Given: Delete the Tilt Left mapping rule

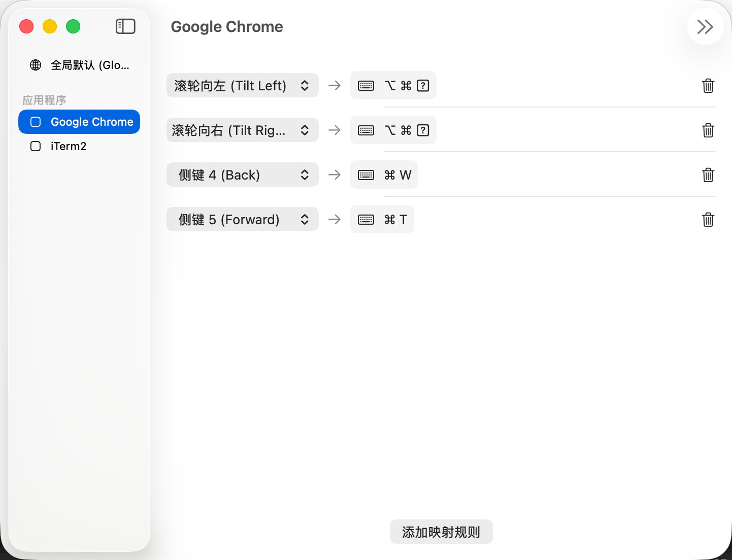Looking at the screenshot, I should (x=708, y=86).
